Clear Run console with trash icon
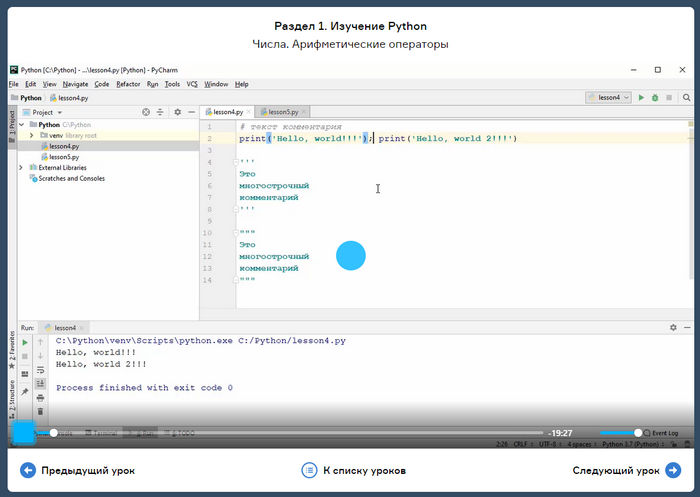The image size is (700, 497). click(x=40, y=411)
